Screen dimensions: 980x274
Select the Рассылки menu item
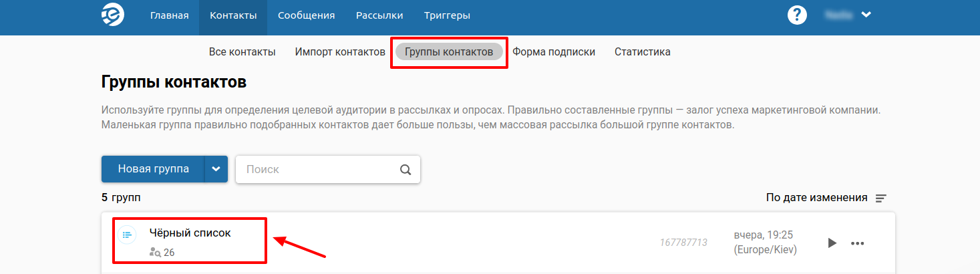[379, 16]
